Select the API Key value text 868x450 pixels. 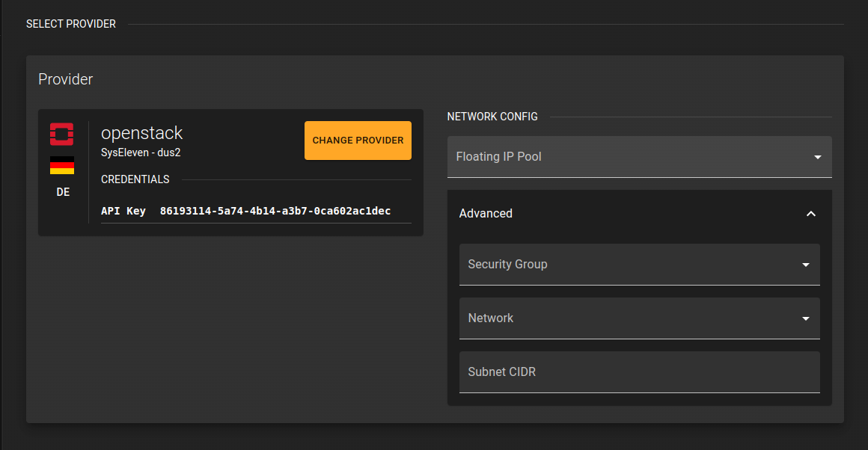click(x=276, y=211)
